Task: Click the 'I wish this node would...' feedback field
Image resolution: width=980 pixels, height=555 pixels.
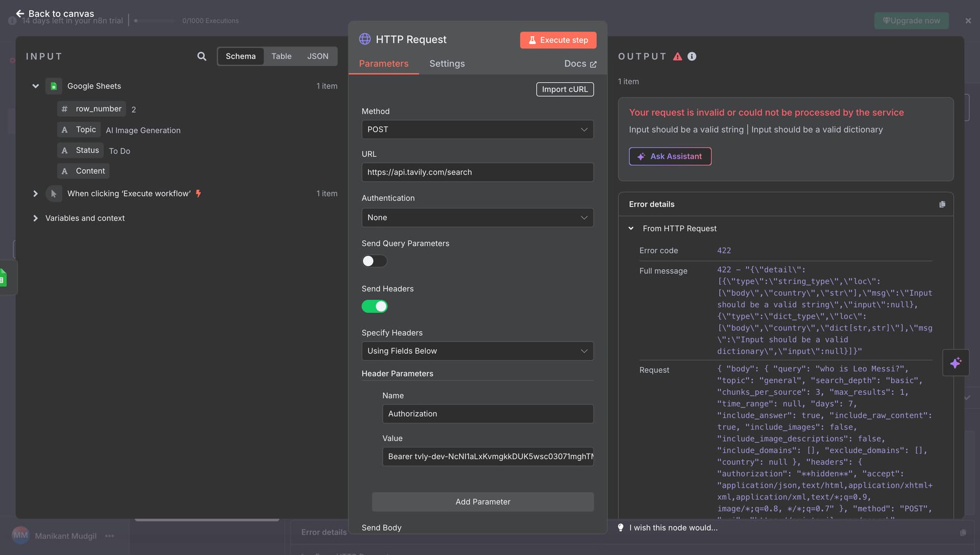Action: 673,527
